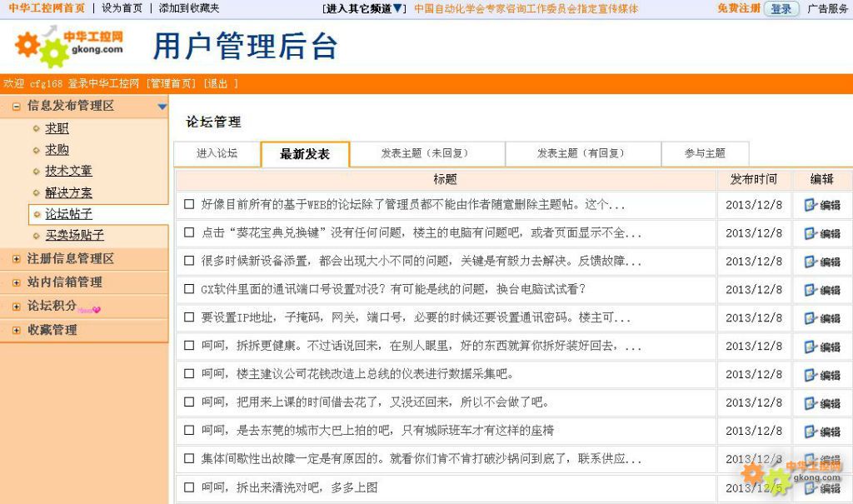The width and height of the screenshot is (853, 504).
Task: Open the 进入其它频道 dropdown
Action: coord(364,8)
